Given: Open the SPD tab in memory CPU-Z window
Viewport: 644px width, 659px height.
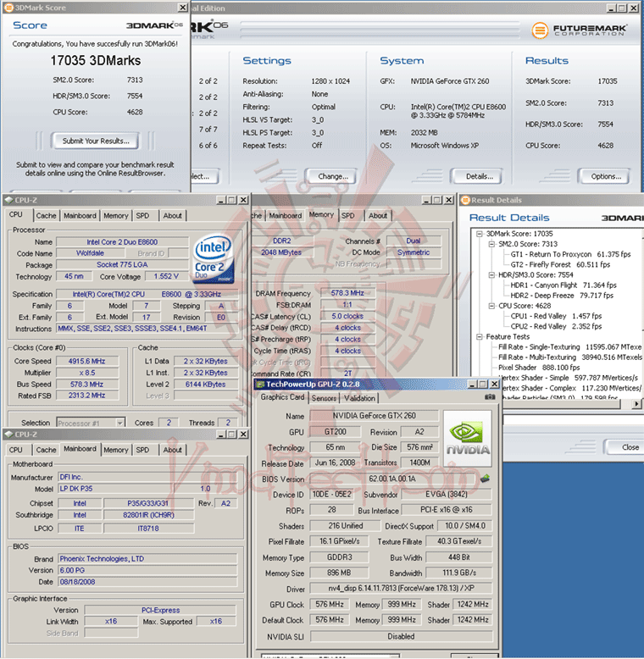Looking at the screenshot, I should tap(347, 216).
